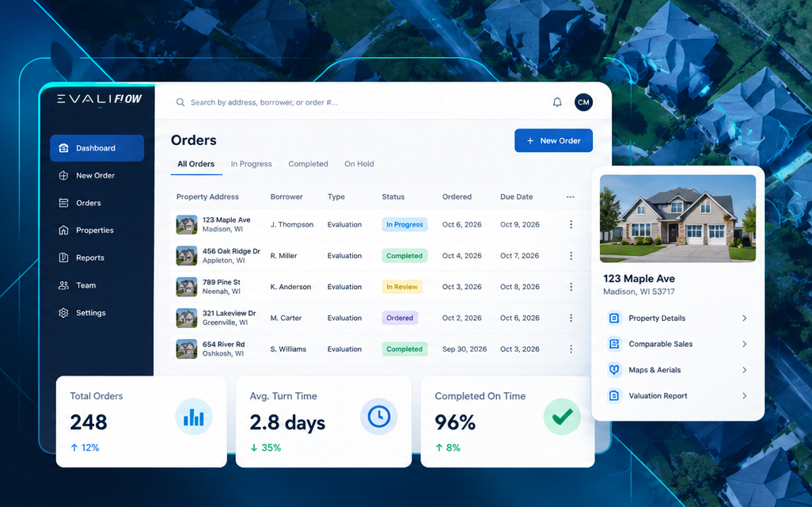
Task: Click the 248 total orders value
Action: (89, 422)
